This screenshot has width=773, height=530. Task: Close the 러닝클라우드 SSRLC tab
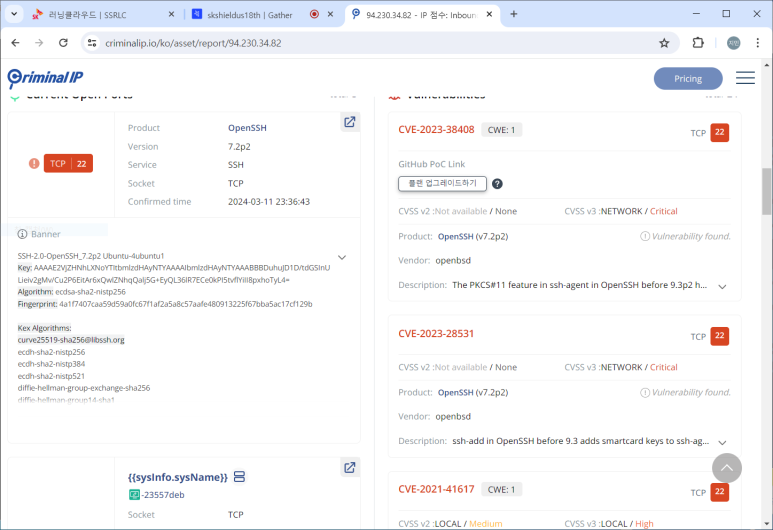(x=171, y=14)
